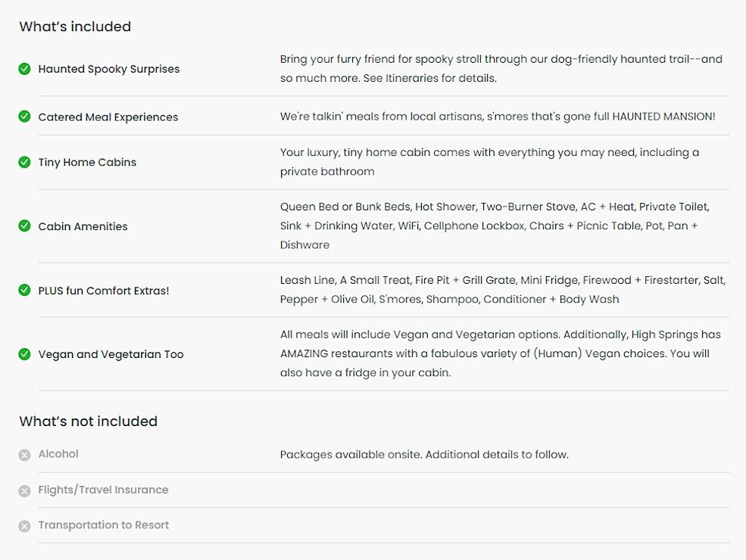
Task: Click the Alcohol not-included item
Action: [58, 454]
